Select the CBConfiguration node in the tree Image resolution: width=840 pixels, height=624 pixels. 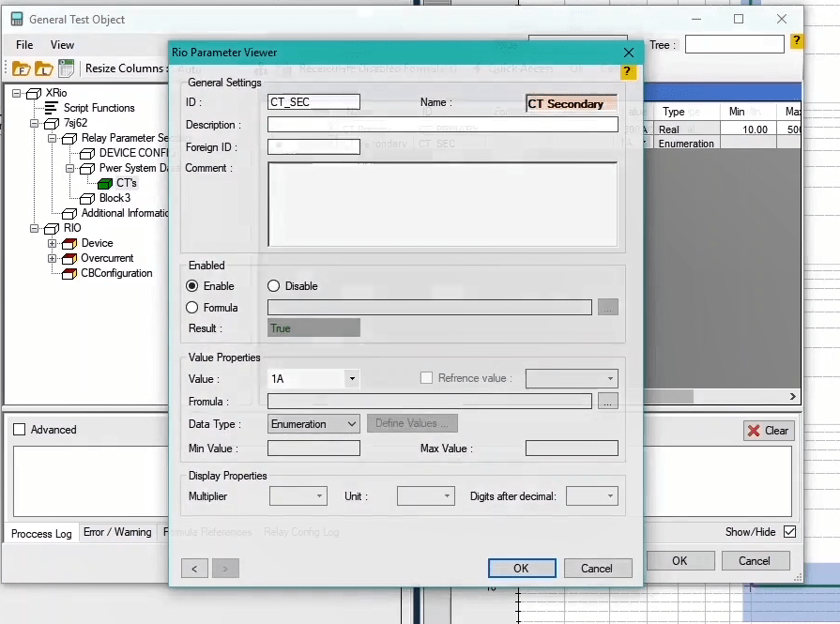(116, 273)
